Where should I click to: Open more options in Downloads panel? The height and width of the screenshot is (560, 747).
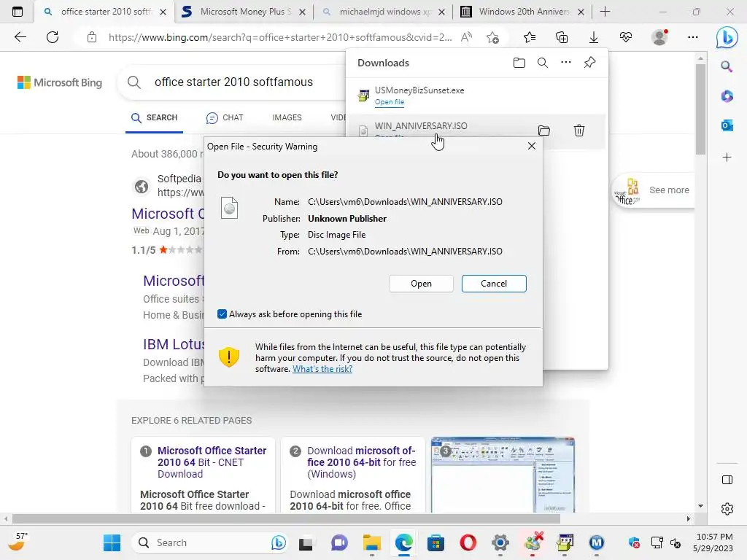click(x=566, y=63)
